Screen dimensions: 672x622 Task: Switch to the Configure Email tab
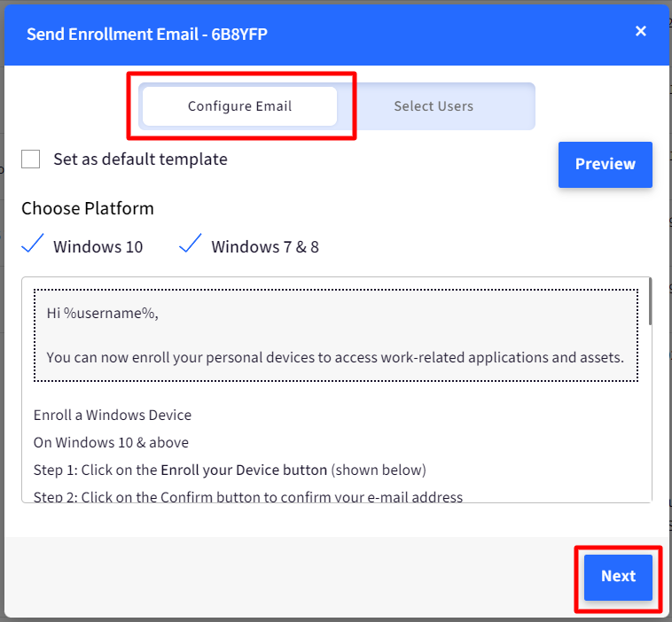239,106
